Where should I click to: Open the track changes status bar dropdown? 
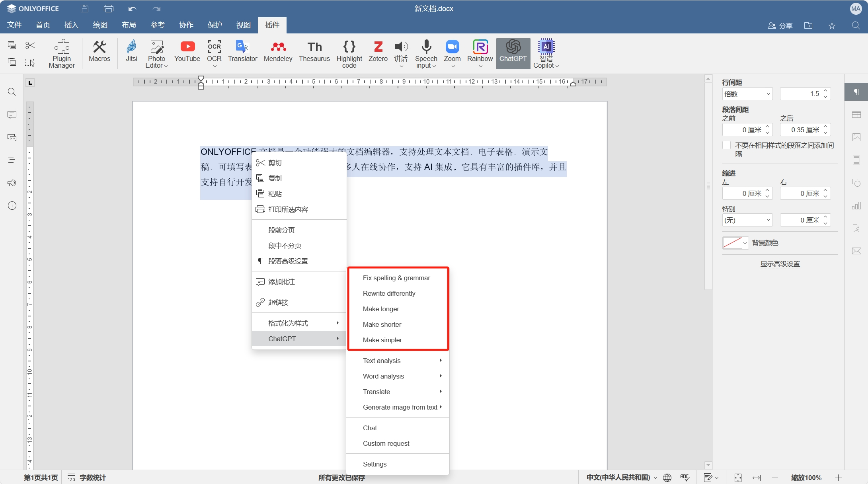pyautogui.click(x=711, y=477)
